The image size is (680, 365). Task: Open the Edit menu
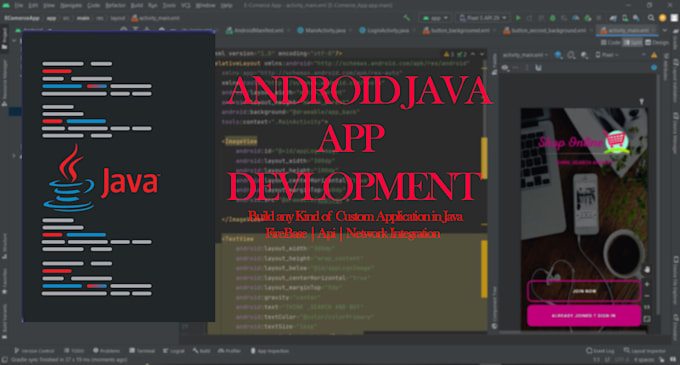coord(33,6)
